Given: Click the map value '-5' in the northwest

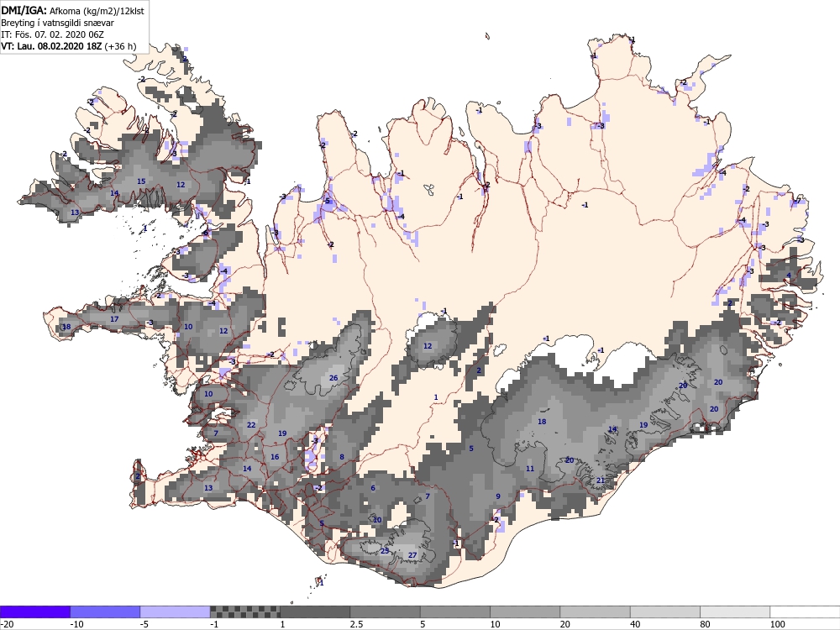Looking at the screenshot, I should pyautogui.click(x=327, y=201).
